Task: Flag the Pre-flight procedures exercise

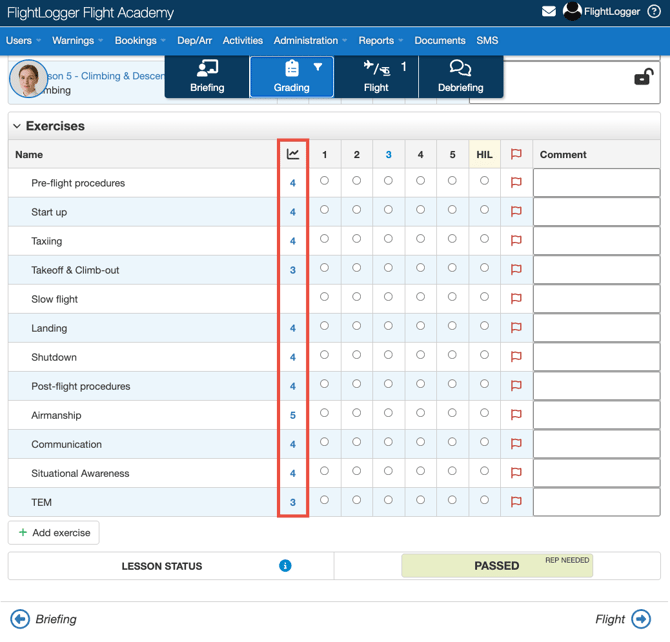Action: point(516,183)
